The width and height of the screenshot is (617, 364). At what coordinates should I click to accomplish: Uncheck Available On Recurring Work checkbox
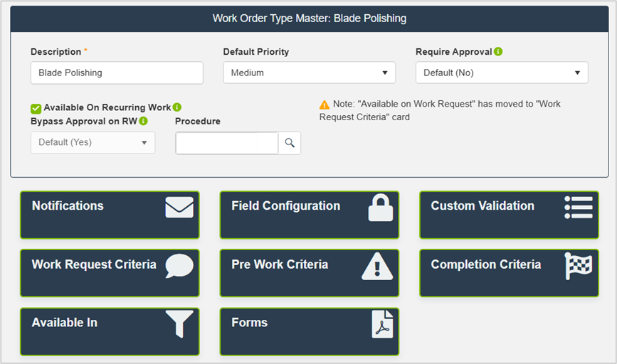tap(36, 108)
